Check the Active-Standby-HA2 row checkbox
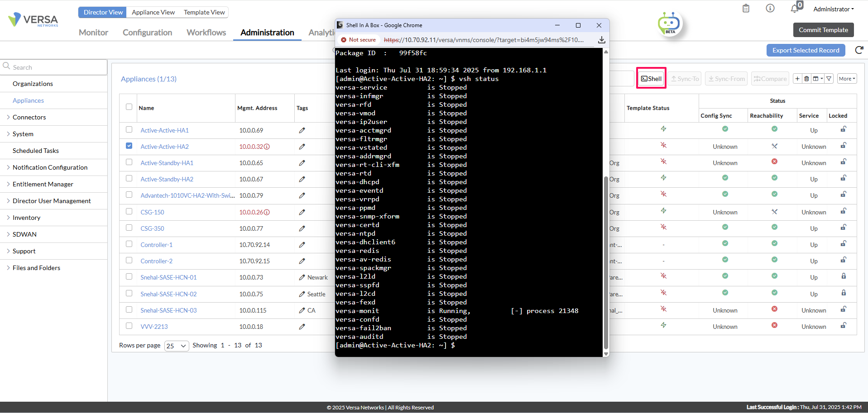Viewport: 868px width, 413px height. [x=129, y=178]
